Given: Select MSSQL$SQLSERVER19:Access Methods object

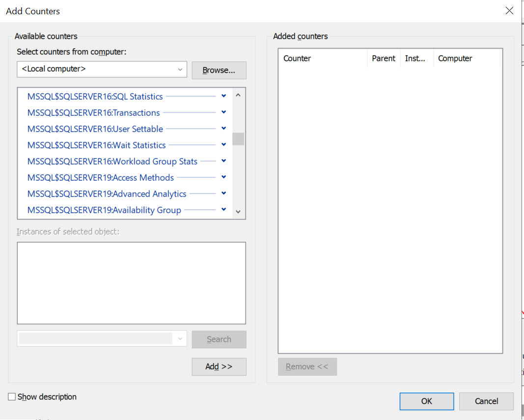Looking at the screenshot, I should 101,177.
